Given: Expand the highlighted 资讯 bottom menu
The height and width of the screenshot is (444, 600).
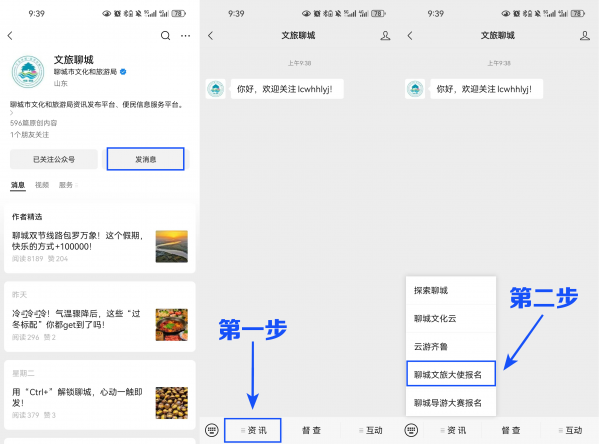Looking at the screenshot, I should [x=252, y=430].
